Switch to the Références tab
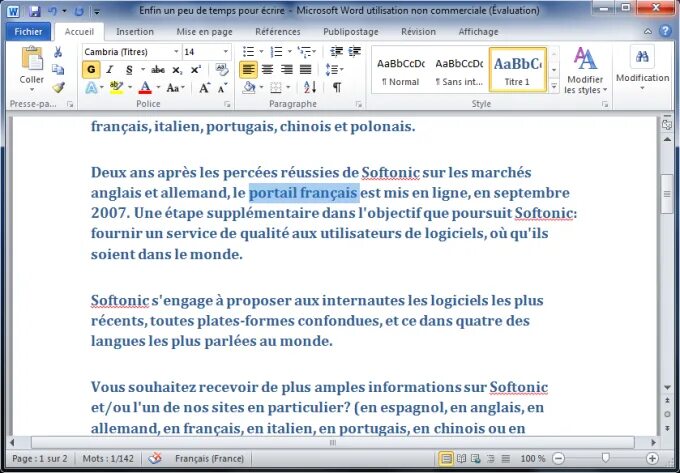The image size is (680, 473). 278,32
